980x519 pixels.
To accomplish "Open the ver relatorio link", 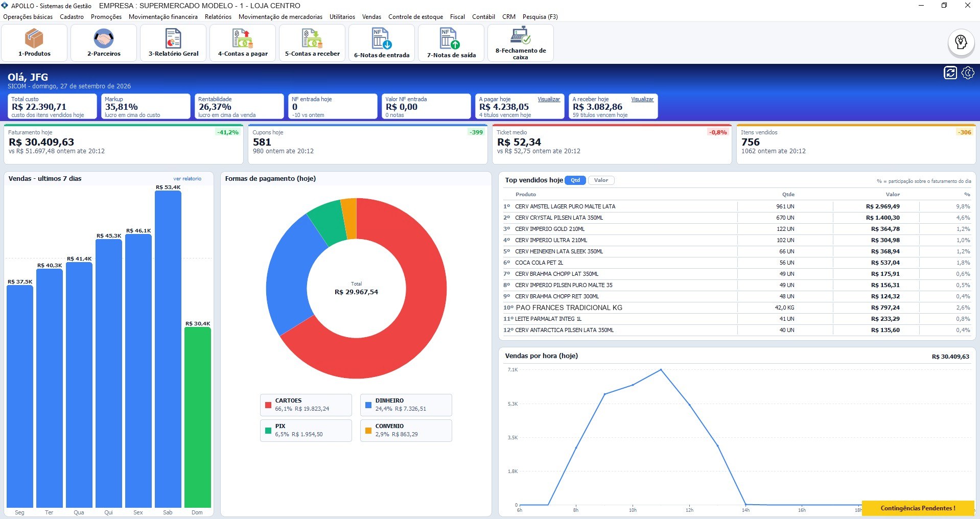I will coord(188,179).
